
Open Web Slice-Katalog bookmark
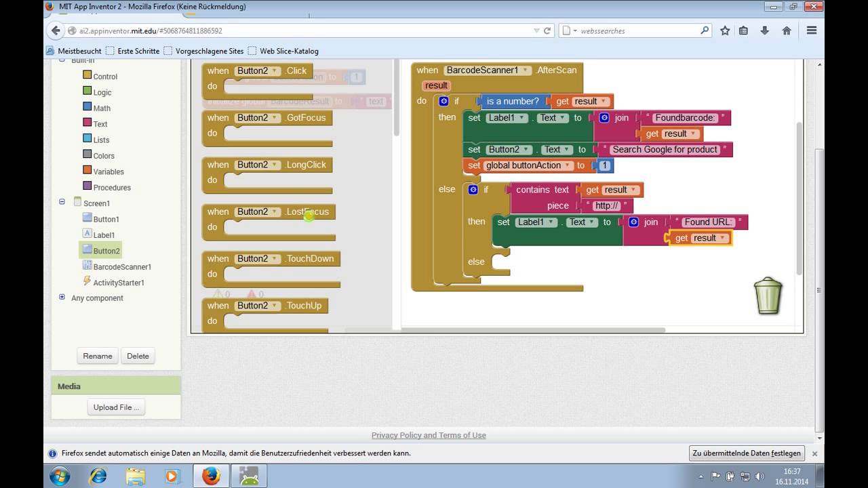coord(283,51)
